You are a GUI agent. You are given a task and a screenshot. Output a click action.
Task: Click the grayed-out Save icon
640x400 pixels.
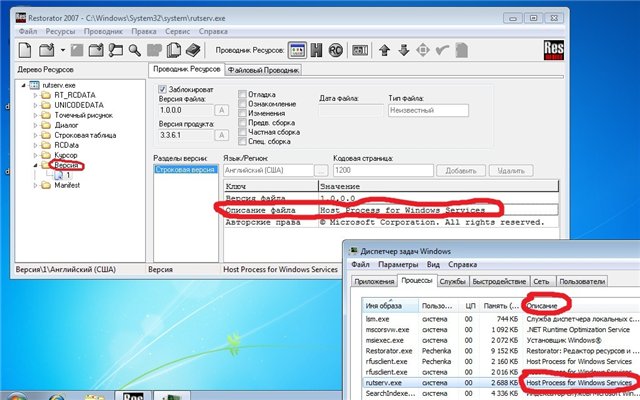coord(77,50)
